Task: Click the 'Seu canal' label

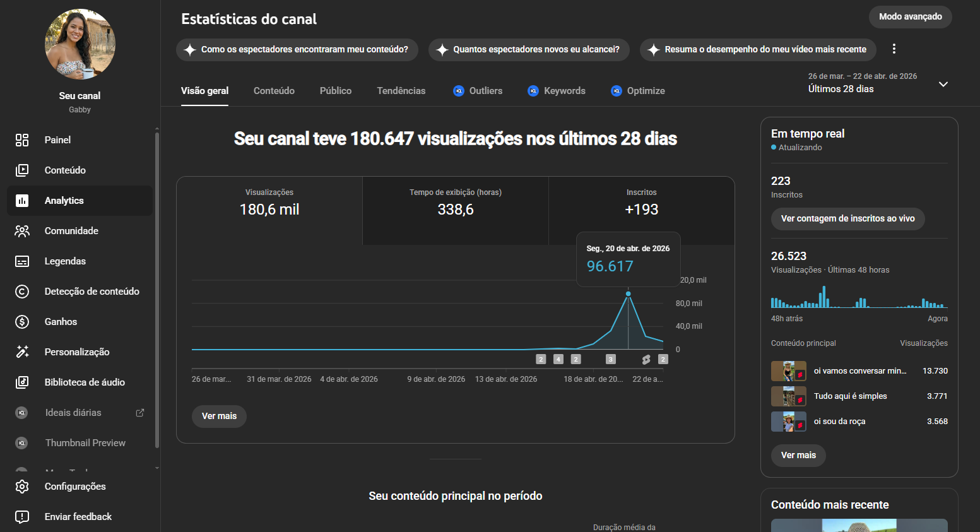Action: click(80, 96)
